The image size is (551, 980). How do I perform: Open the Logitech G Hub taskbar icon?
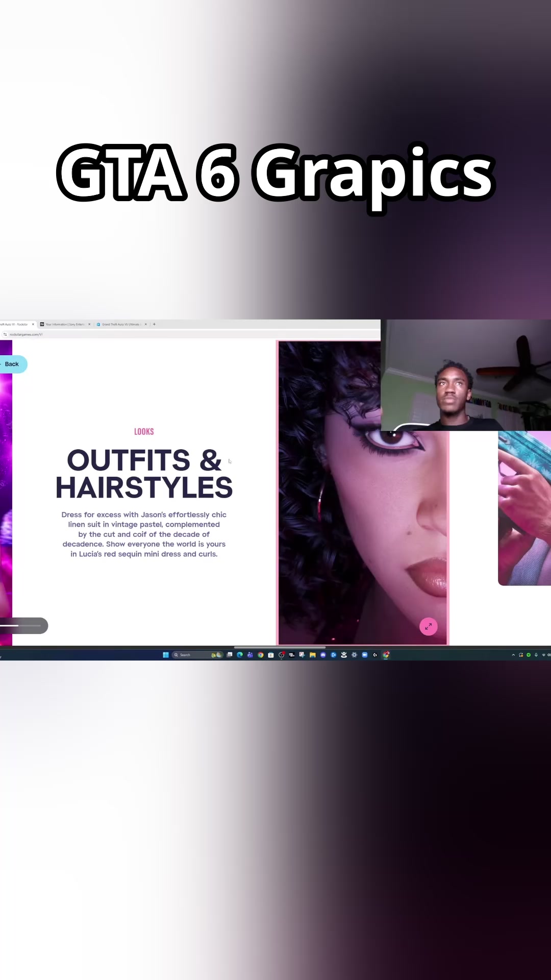tap(375, 655)
